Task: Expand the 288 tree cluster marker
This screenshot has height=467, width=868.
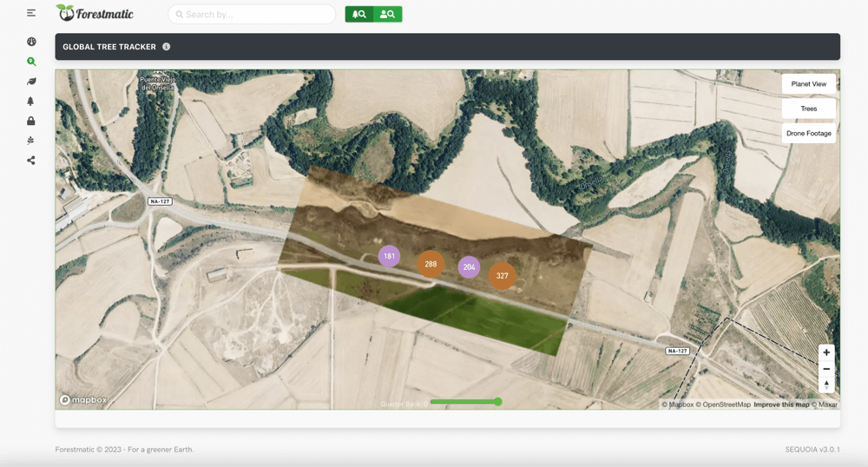Action: point(431,264)
